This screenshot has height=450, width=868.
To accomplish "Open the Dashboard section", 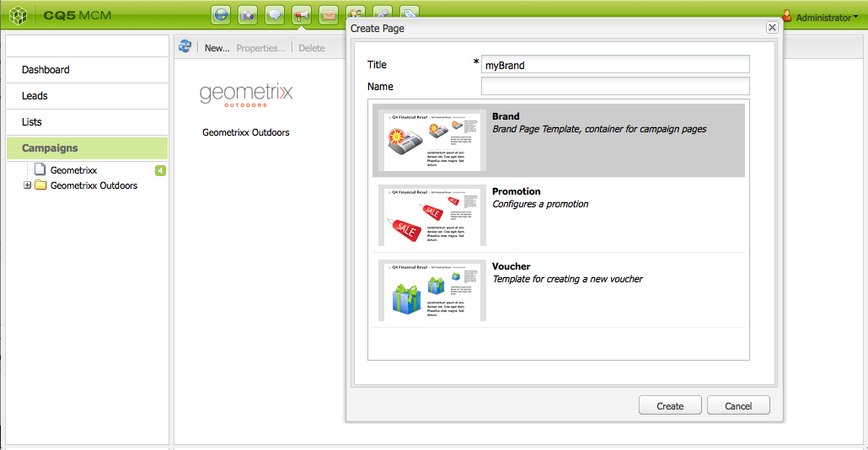I will point(88,70).
